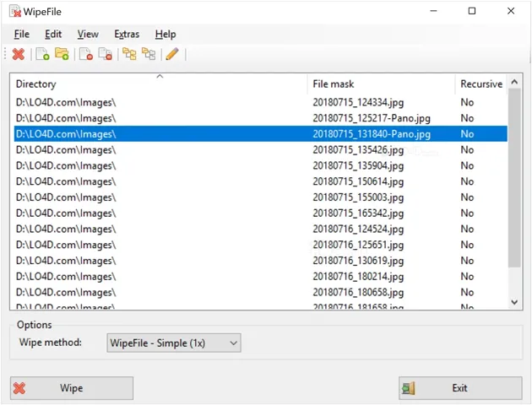Screen dimensions: 532x405
Task: Click the Remove all entries toolbar icon
Action: 106,54
